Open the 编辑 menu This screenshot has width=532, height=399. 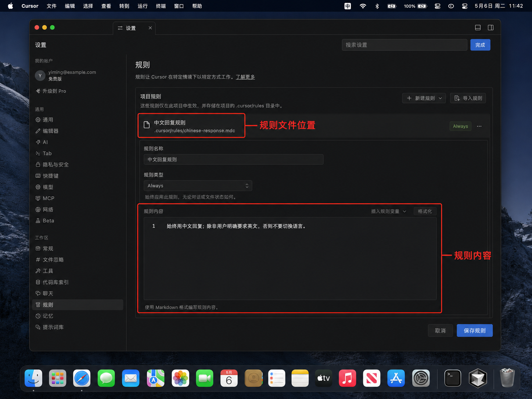pos(70,6)
